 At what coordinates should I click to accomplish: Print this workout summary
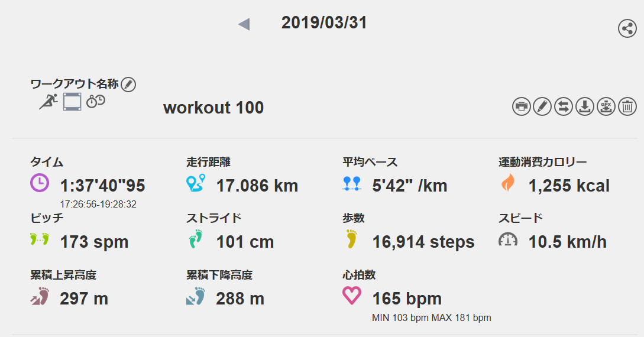pyautogui.click(x=521, y=106)
